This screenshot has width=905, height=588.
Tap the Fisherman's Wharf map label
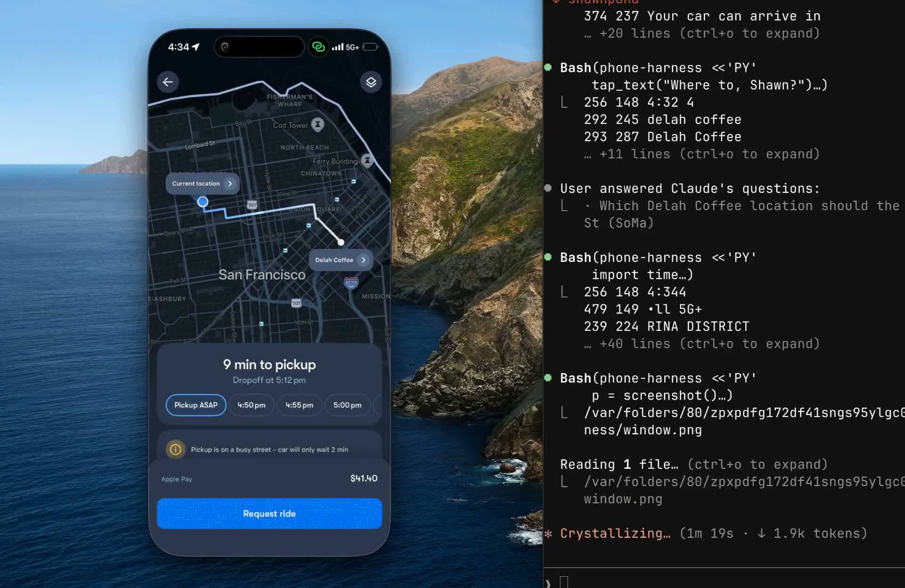tap(290, 100)
